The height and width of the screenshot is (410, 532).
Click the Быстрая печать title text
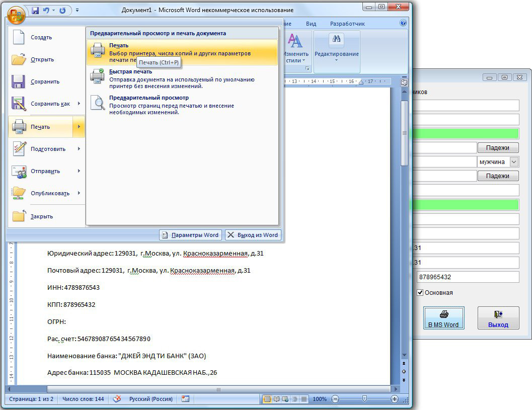tap(131, 71)
